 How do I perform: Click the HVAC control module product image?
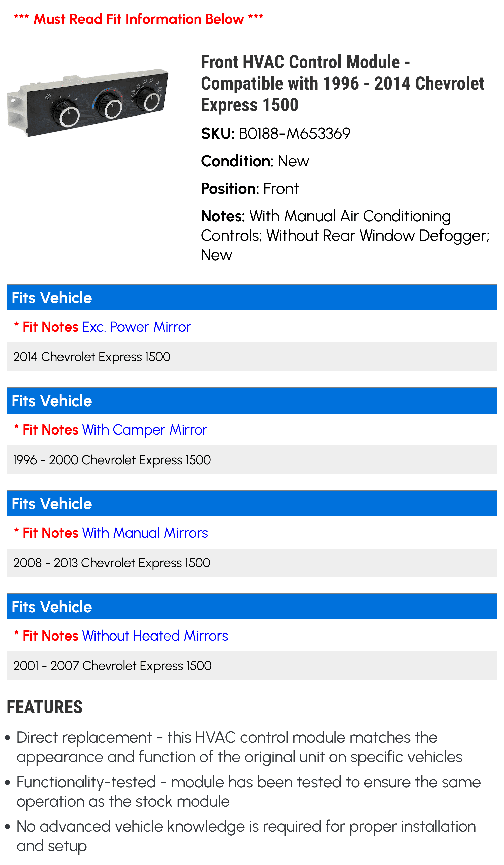(87, 103)
